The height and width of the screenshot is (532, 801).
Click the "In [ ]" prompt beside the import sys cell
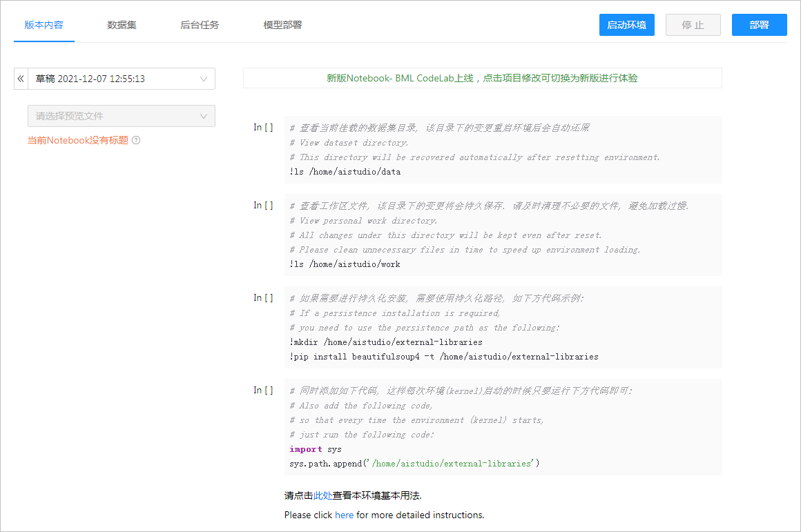[x=263, y=390]
